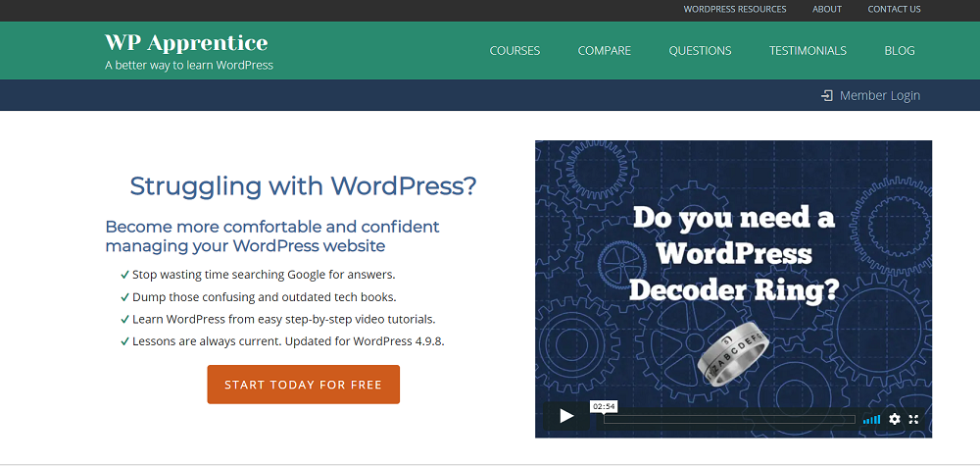Visit the About page
Screen dimensions: 980x466
827,9
